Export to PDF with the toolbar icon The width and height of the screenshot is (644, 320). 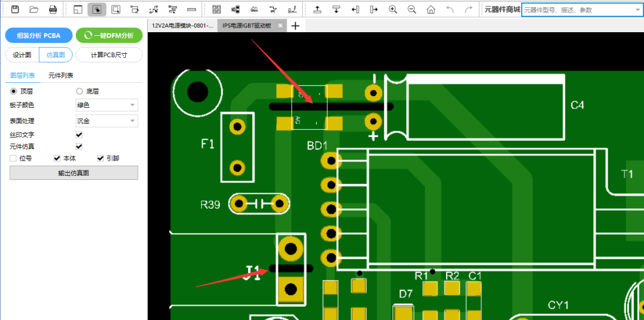coord(53,10)
